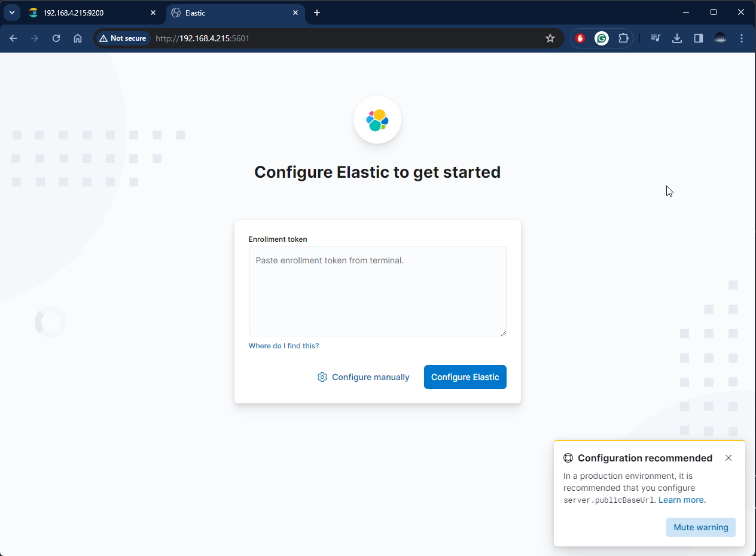
Task: Dismiss the Configuration recommended notification
Action: click(x=728, y=458)
